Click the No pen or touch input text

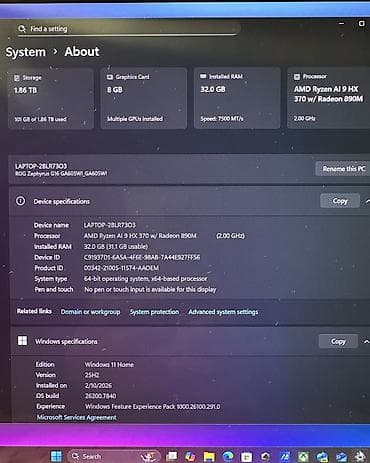150,290
